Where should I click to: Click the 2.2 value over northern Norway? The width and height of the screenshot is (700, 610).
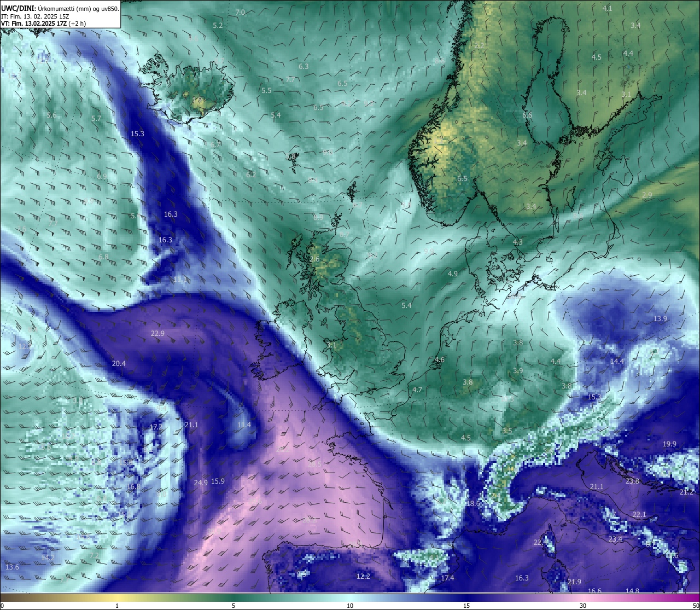[480, 45]
